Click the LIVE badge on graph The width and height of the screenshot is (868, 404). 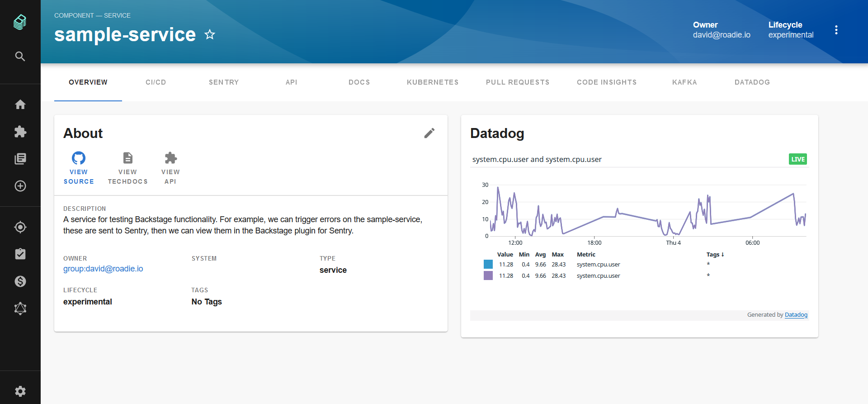coord(798,159)
